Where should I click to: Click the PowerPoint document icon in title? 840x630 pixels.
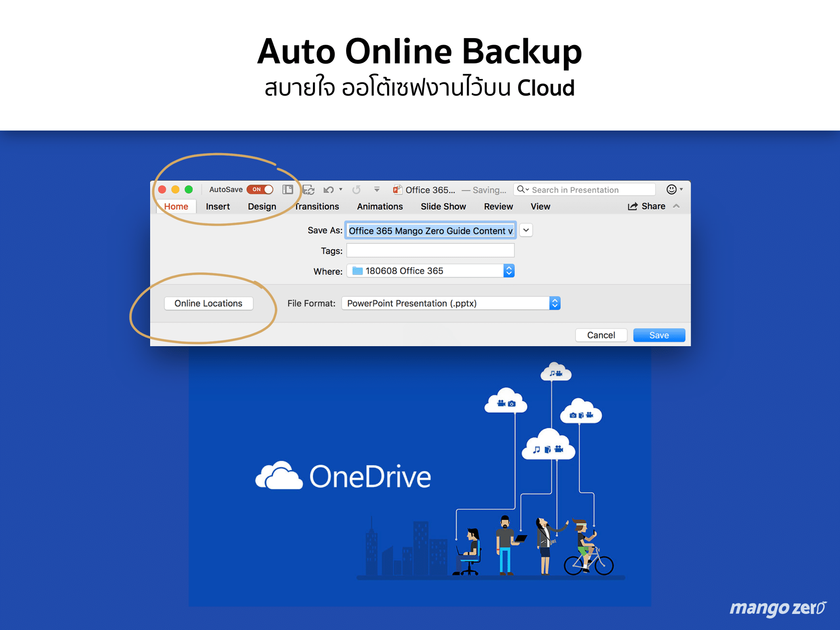click(397, 189)
